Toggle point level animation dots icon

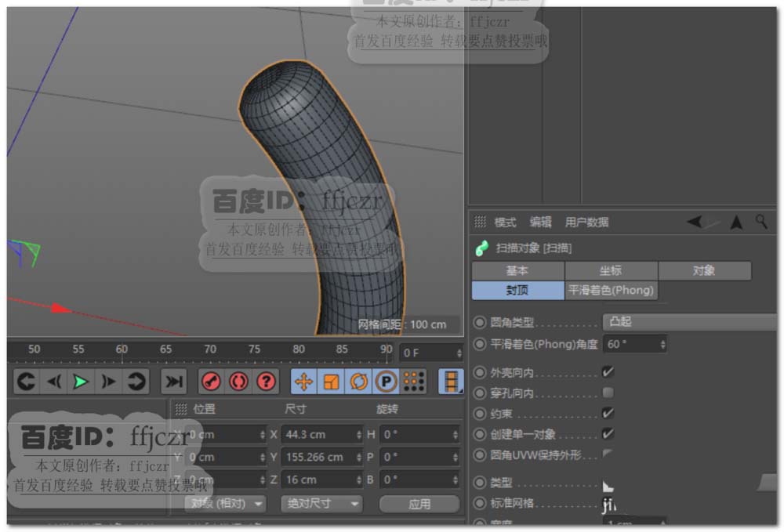pos(413,382)
